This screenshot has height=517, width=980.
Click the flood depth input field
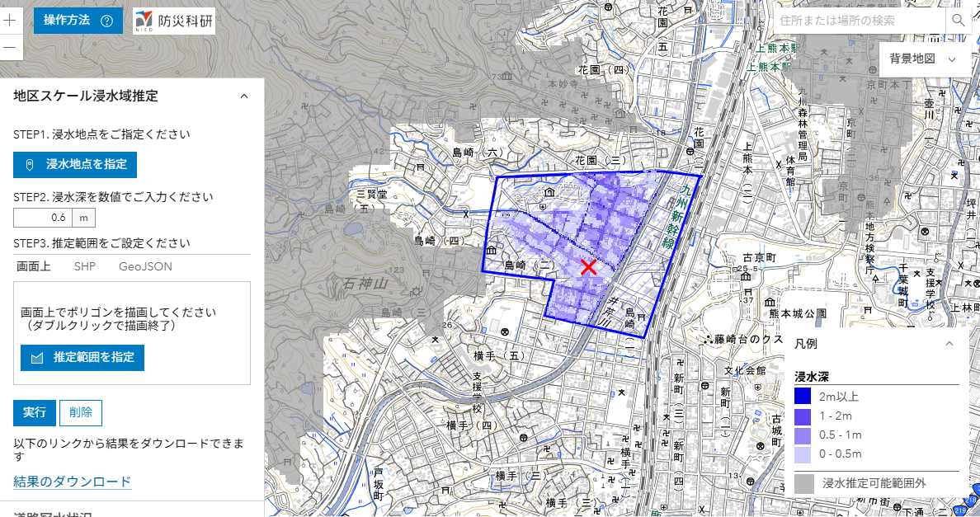pyautogui.click(x=43, y=218)
